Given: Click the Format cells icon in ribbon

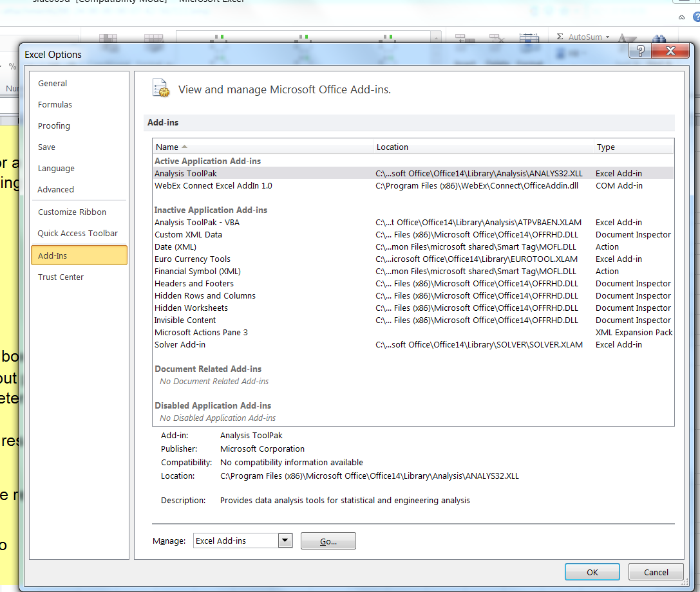Looking at the screenshot, I should pyautogui.click(x=529, y=39).
